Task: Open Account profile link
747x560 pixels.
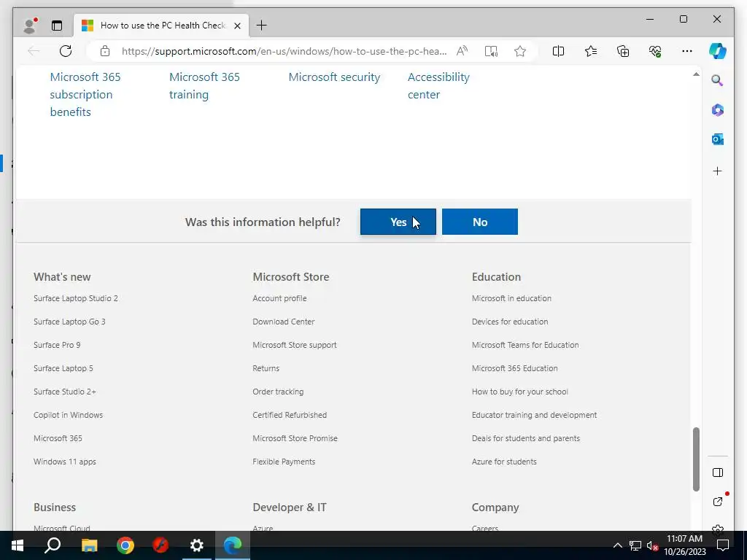Action: point(279,298)
